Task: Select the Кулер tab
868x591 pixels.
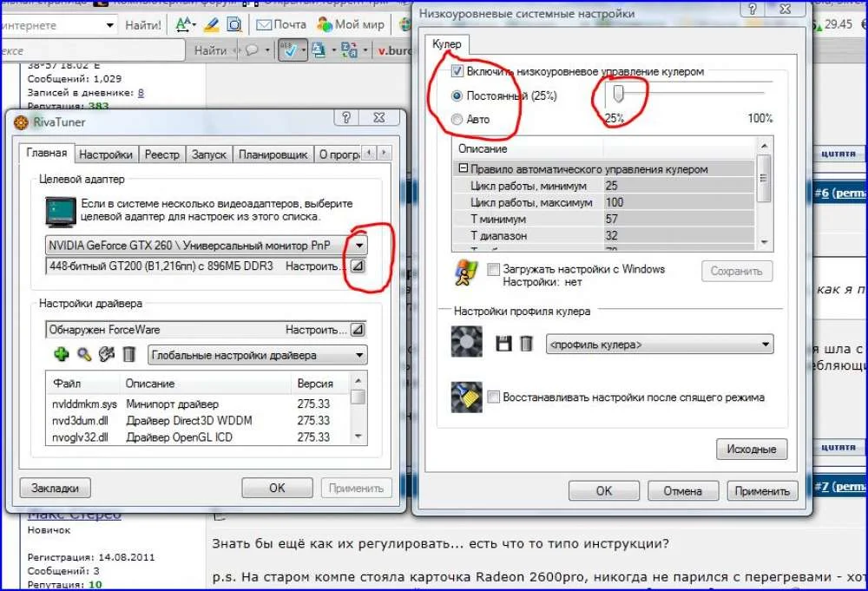Action: (x=447, y=43)
